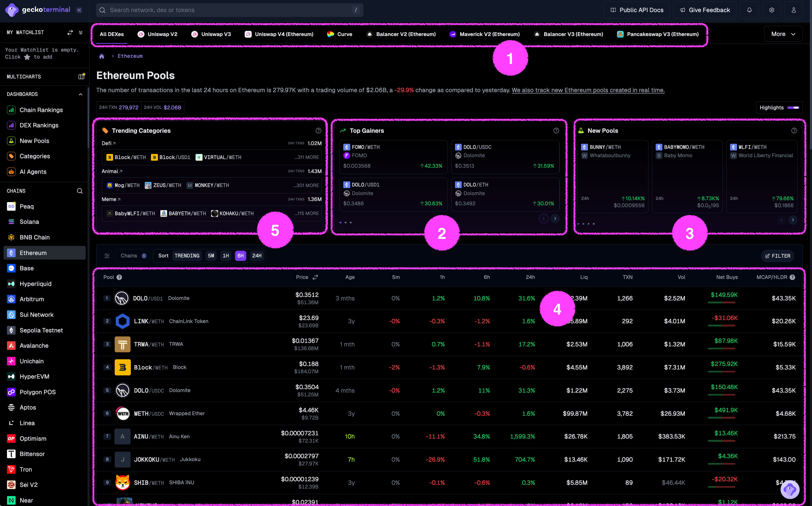
Task: Open the SHIB/WETH pool row
Action: (449, 483)
